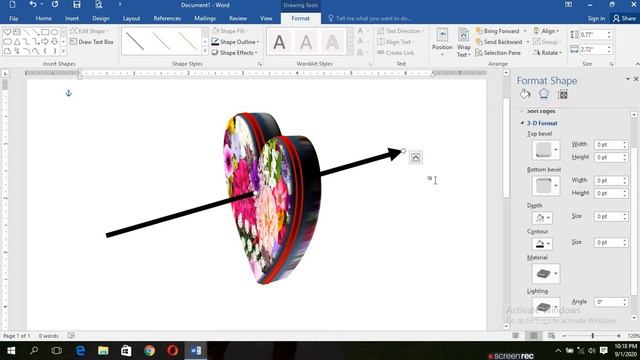Click the heart shape in the document
640x360 pixels.
point(271,198)
